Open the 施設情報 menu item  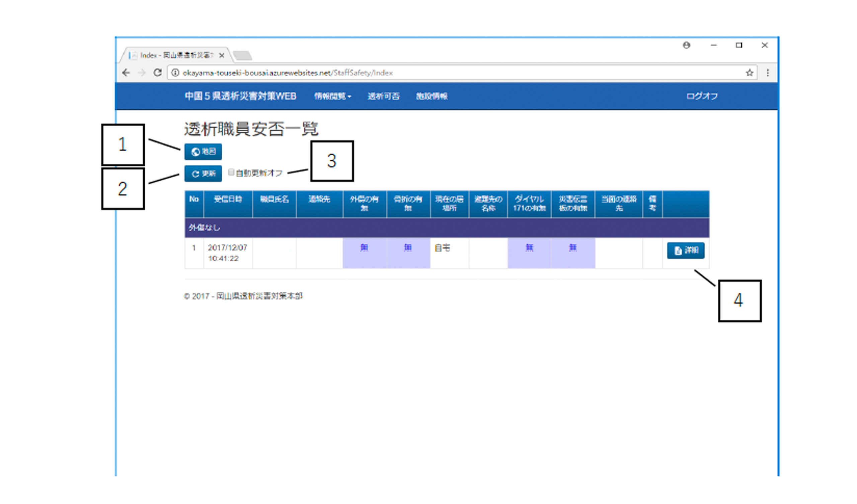[432, 97]
